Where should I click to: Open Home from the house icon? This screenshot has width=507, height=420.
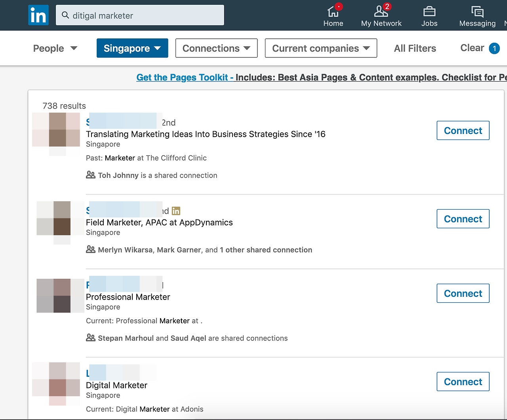333,11
